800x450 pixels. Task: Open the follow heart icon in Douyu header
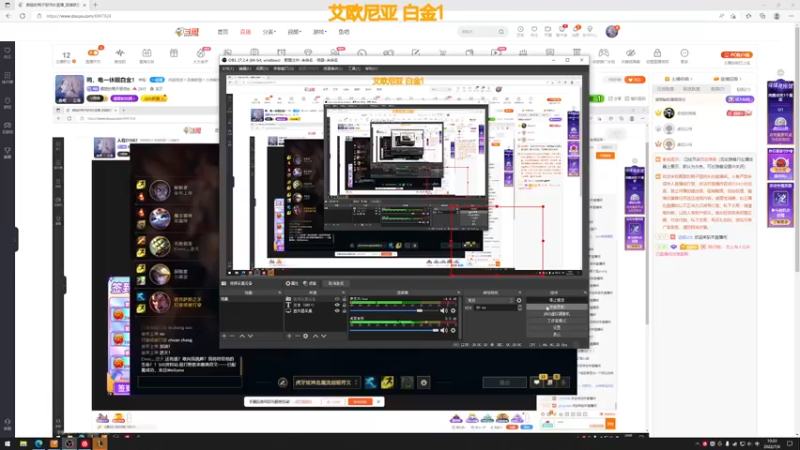coord(534,31)
